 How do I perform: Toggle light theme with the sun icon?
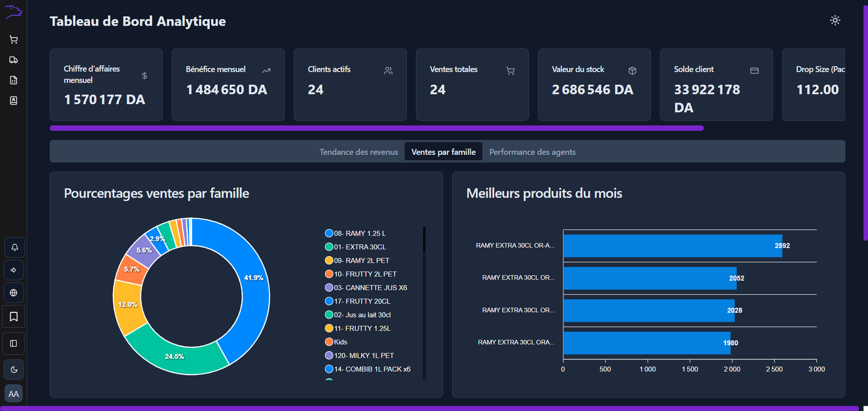click(x=835, y=20)
